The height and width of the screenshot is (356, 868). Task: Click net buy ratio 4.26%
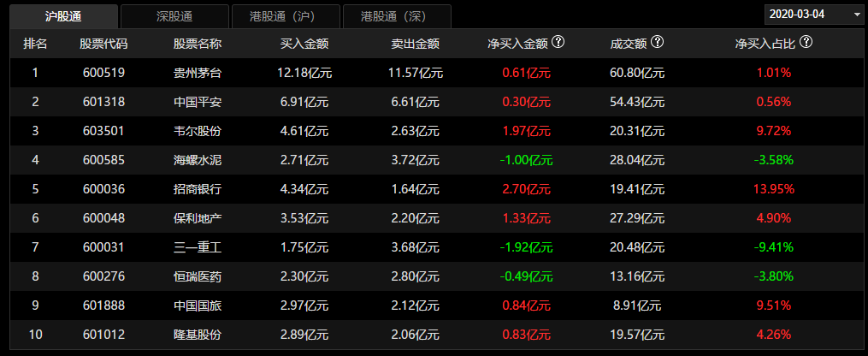773,335
